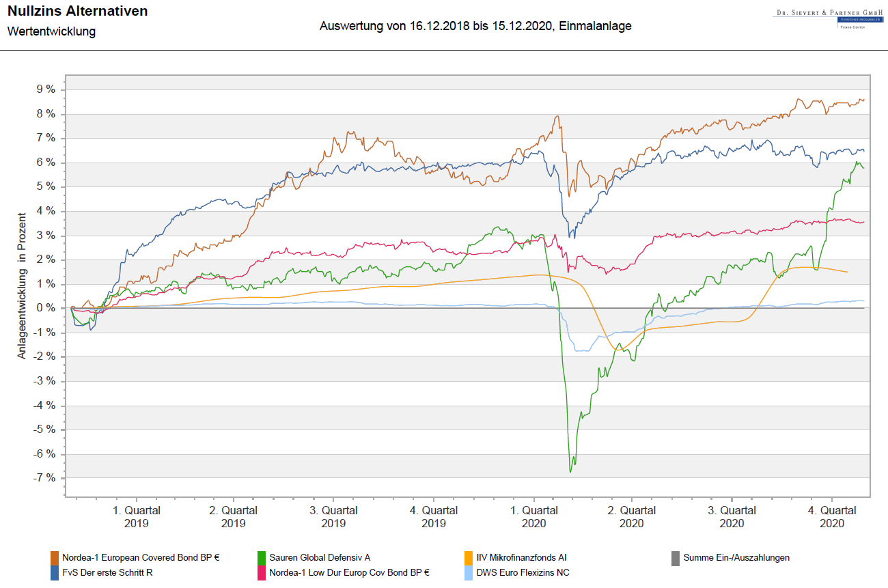Image resolution: width=888 pixels, height=588 pixels.
Task: Select the orange IIV Mikrofinanzfonds swatch
Action: 468,557
